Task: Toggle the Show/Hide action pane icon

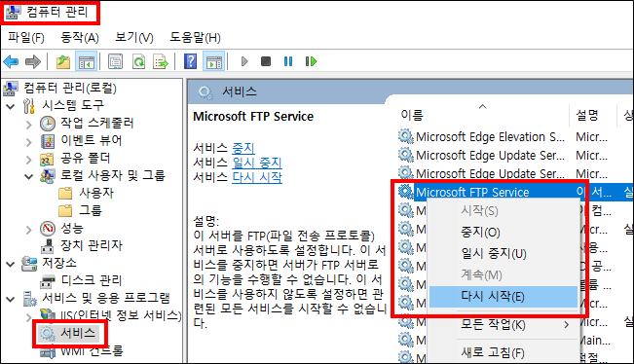Action: click(214, 62)
